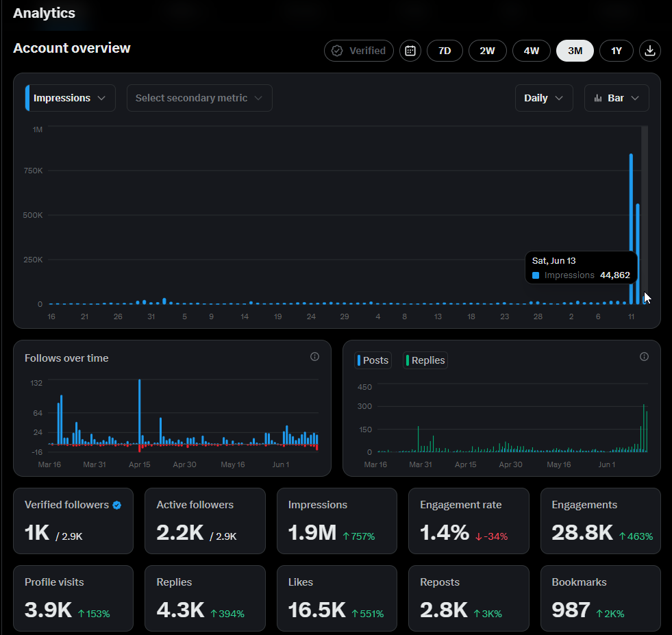The image size is (672, 635).
Task: Select the 7D time range
Action: (x=445, y=51)
